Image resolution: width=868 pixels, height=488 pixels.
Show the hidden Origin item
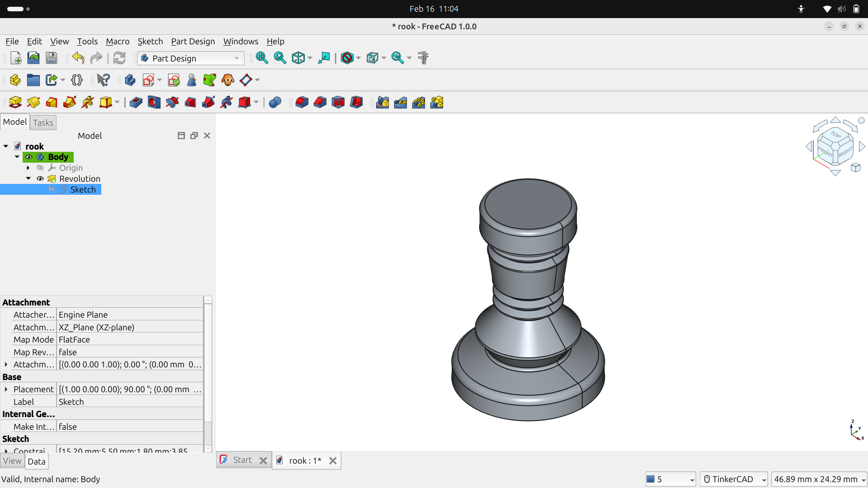click(x=40, y=168)
